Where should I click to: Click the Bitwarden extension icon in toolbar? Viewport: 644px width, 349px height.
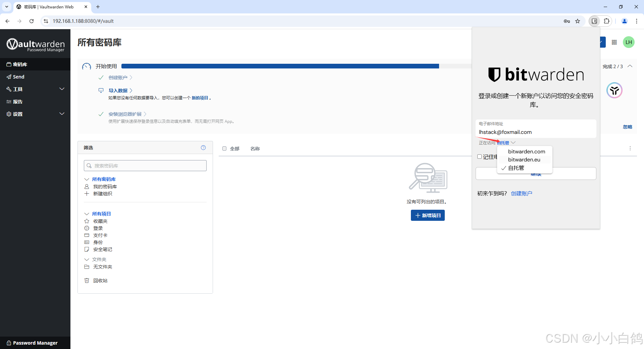(x=594, y=21)
